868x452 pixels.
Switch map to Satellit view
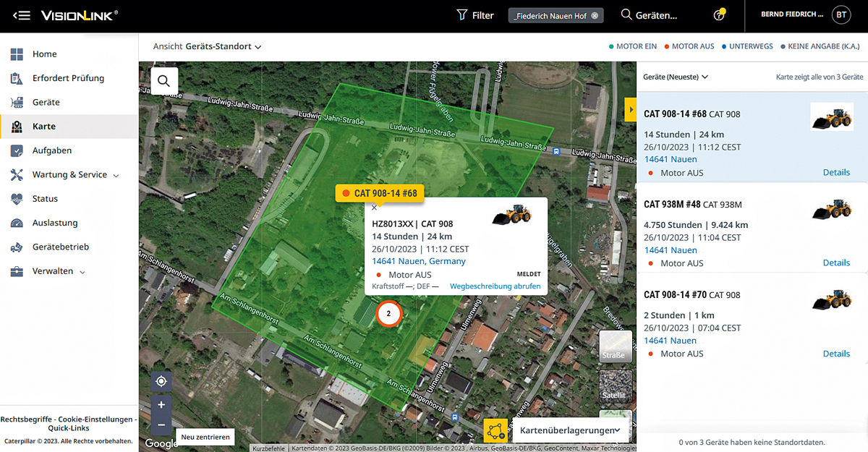[x=615, y=387]
